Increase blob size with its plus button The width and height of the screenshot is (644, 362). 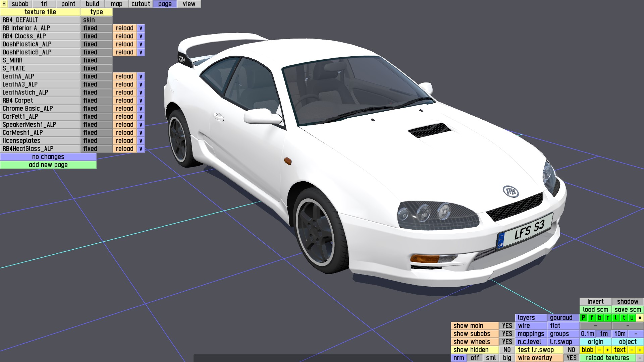tap(608, 350)
